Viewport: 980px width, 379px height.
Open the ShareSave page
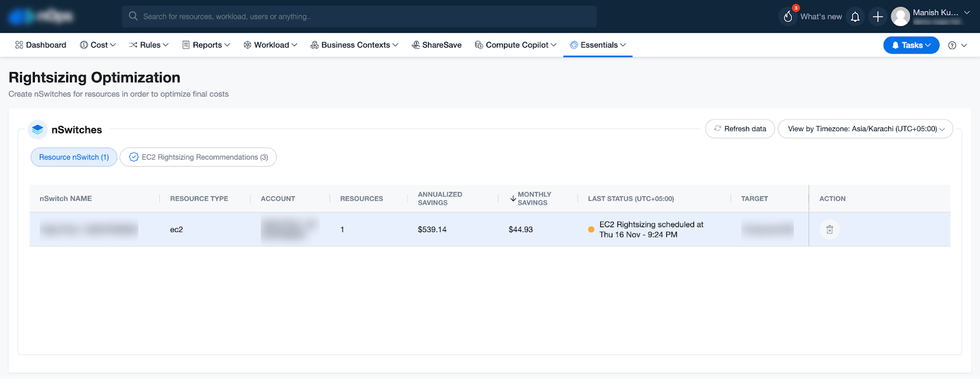(x=437, y=45)
